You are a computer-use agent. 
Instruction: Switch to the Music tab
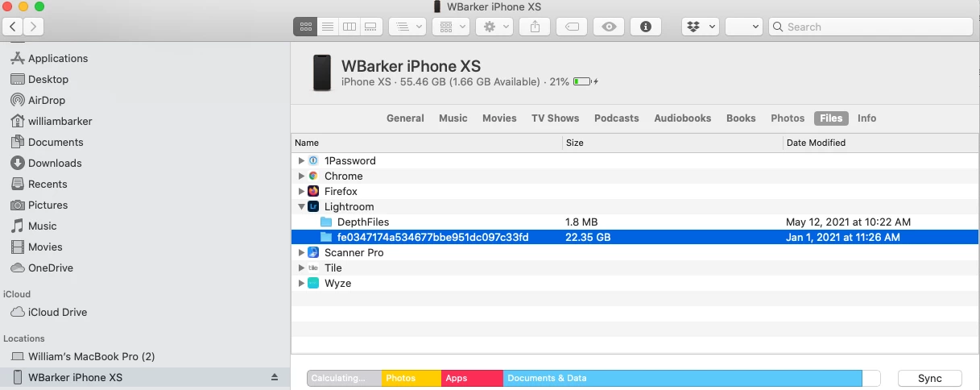point(453,118)
